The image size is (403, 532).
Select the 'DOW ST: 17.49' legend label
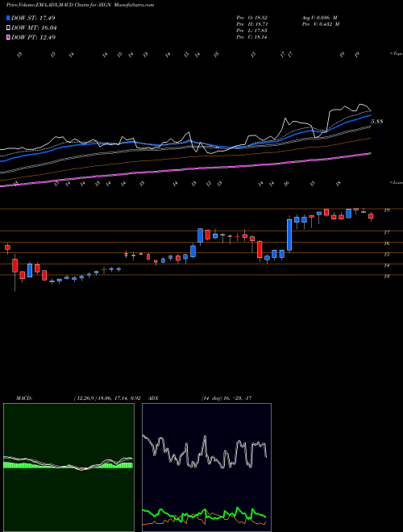tap(33, 18)
